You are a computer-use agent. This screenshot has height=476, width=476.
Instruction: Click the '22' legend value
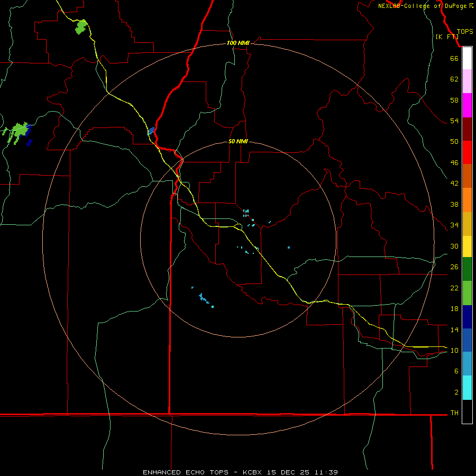tap(454, 288)
